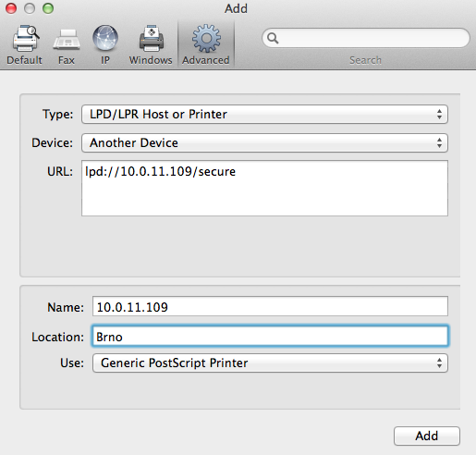Focus the URL text box

[264, 188]
